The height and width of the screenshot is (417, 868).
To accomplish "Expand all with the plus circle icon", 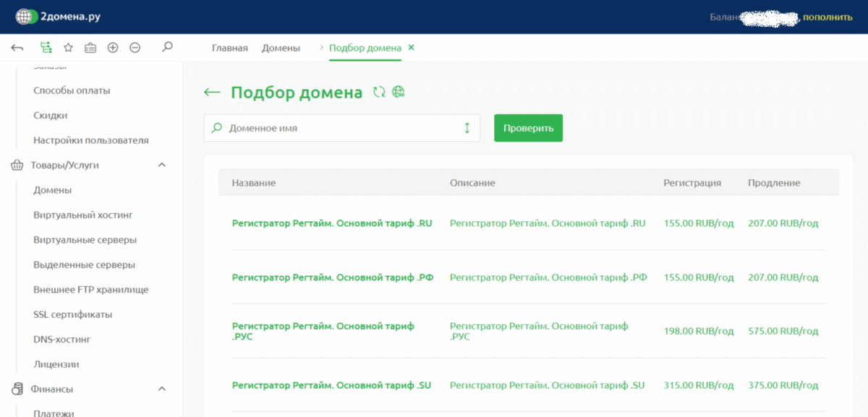I will [x=113, y=48].
